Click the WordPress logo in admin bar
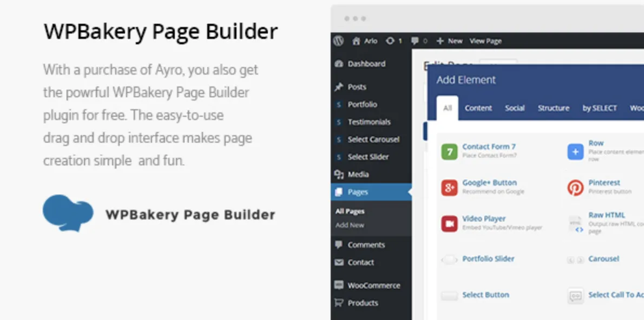 pyautogui.click(x=338, y=41)
